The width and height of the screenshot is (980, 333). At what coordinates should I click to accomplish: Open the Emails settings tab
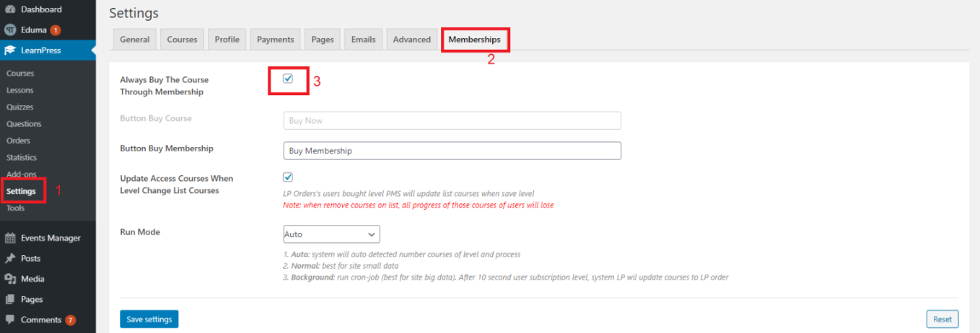click(364, 40)
